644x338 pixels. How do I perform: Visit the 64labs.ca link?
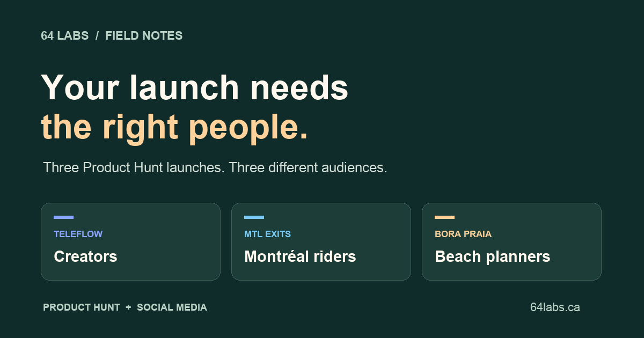tap(555, 307)
